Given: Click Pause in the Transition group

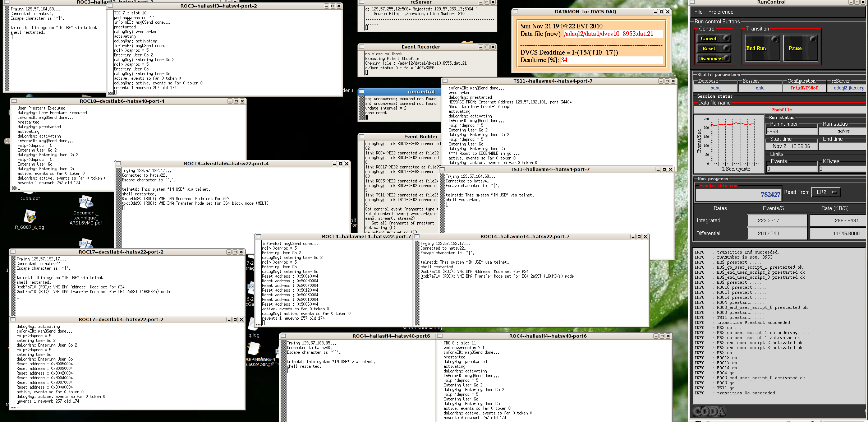Looking at the screenshot, I should coord(800,48).
